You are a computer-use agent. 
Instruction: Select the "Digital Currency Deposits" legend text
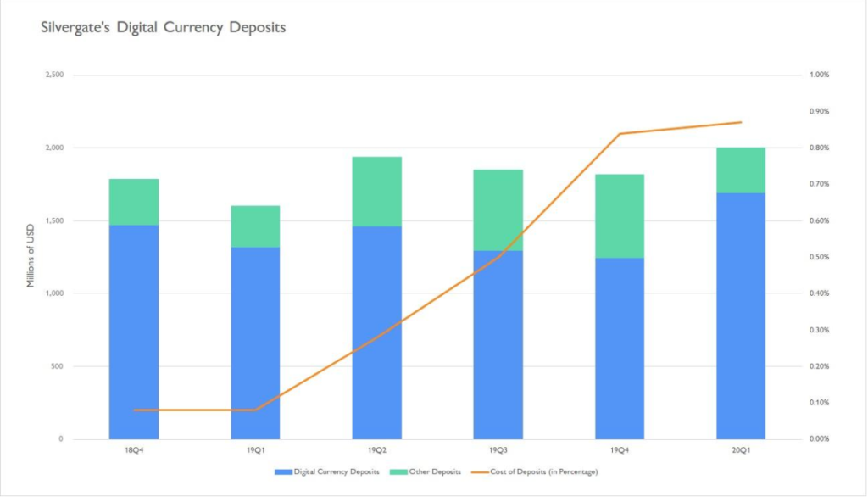(337, 472)
